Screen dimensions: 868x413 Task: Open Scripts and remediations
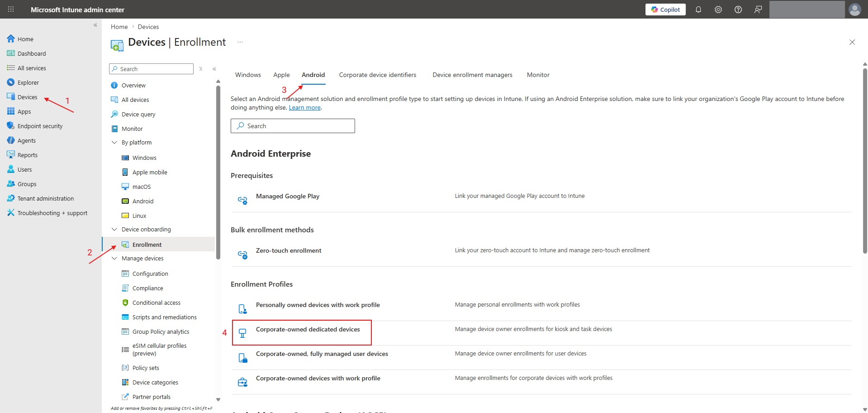pos(164,317)
